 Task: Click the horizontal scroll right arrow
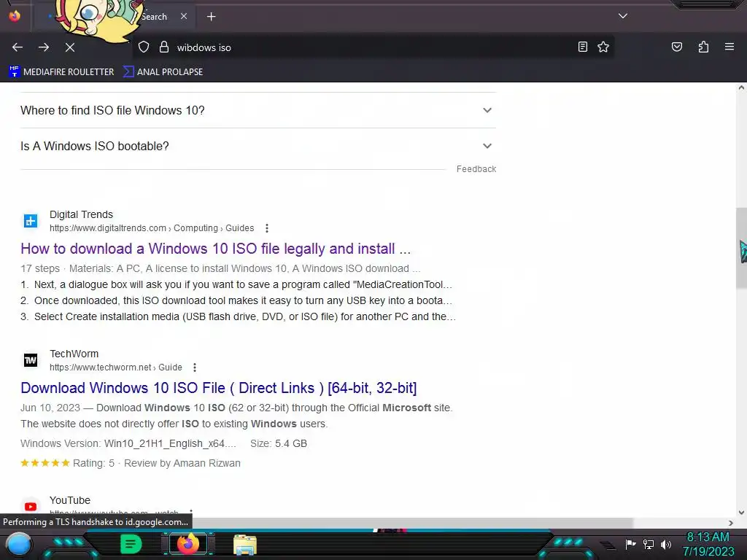[731, 523]
